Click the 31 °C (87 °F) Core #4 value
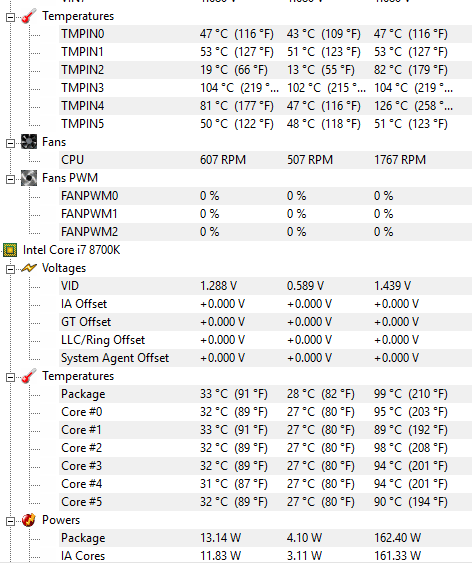 pos(233,484)
